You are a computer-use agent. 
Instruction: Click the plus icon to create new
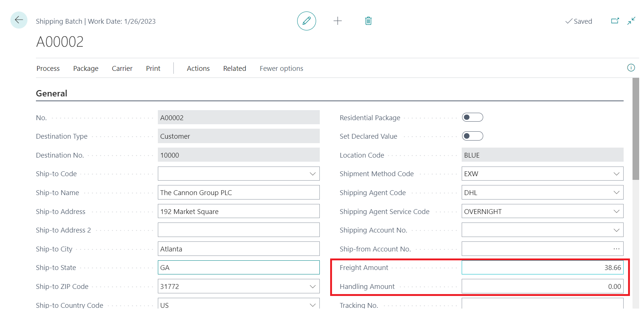[338, 21]
